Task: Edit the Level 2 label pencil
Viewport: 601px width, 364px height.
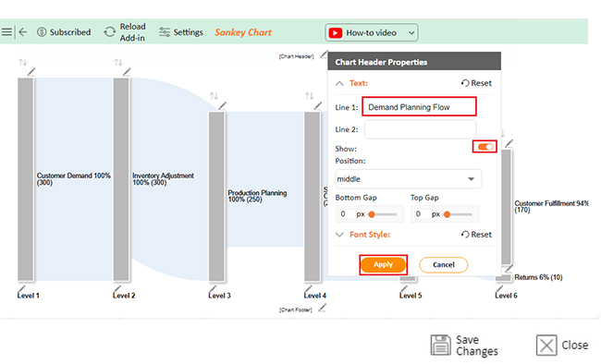Action: pos(117,289)
